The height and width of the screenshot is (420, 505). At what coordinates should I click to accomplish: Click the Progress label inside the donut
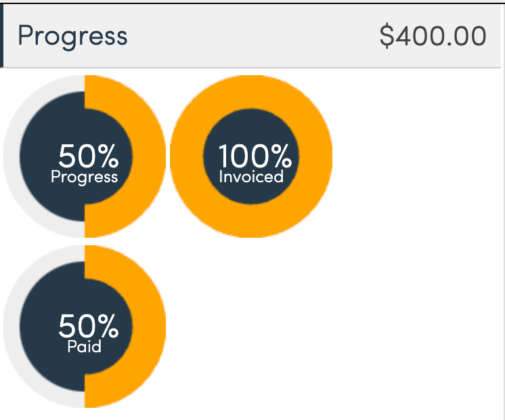pos(85,177)
